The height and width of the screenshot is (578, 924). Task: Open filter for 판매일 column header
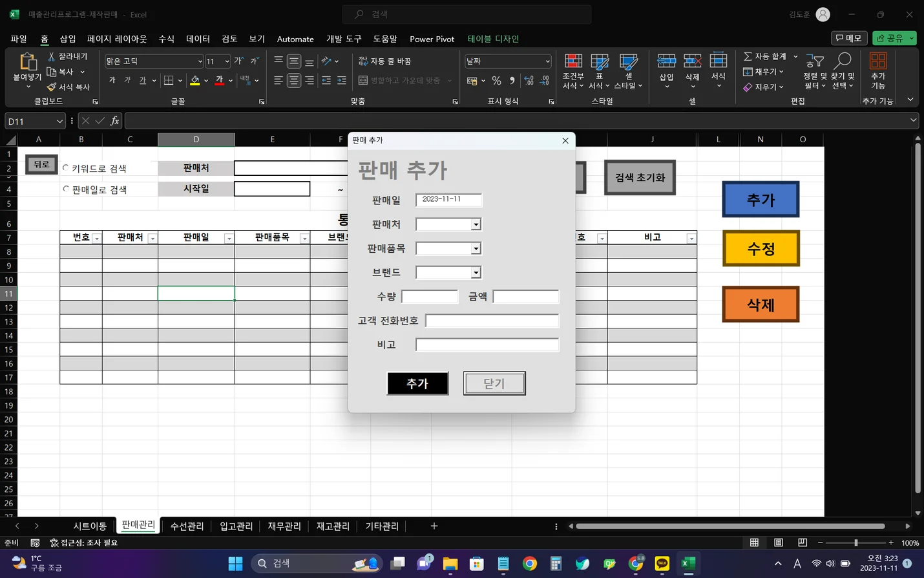click(229, 239)
